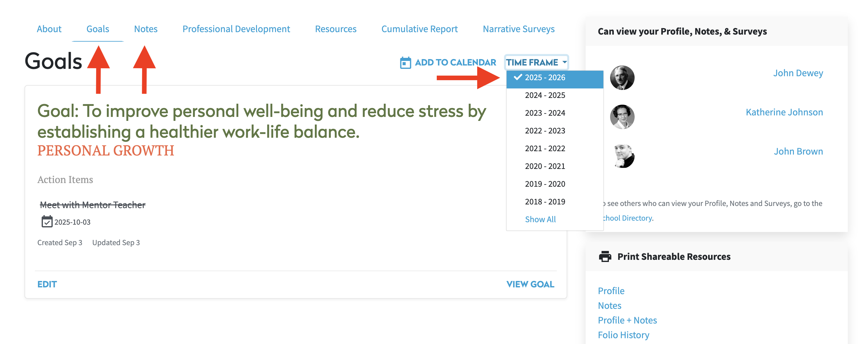Click the VIEW GOAL button

point(530,284)
